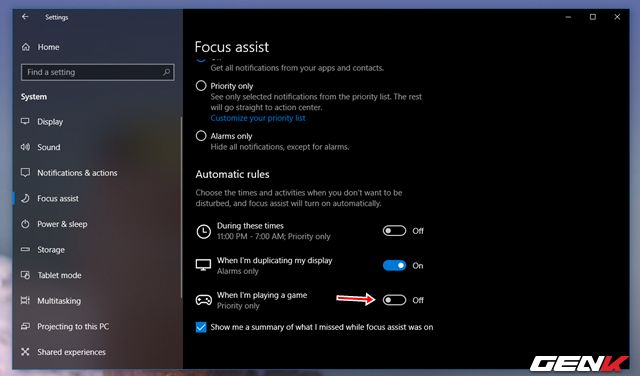The height and width of the screenshot is (376, 640).
Task: Minimize the Settings window
Action: pos(568,17)
